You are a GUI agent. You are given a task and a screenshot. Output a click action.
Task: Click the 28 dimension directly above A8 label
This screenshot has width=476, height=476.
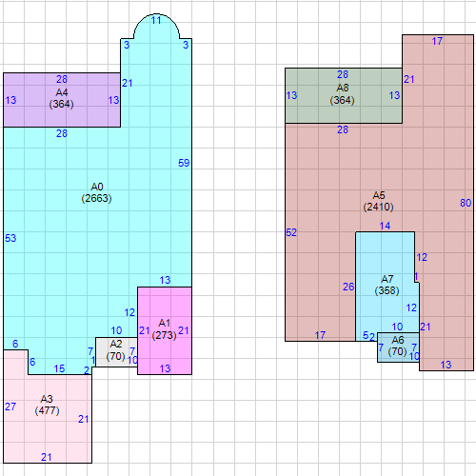(343, 74)
